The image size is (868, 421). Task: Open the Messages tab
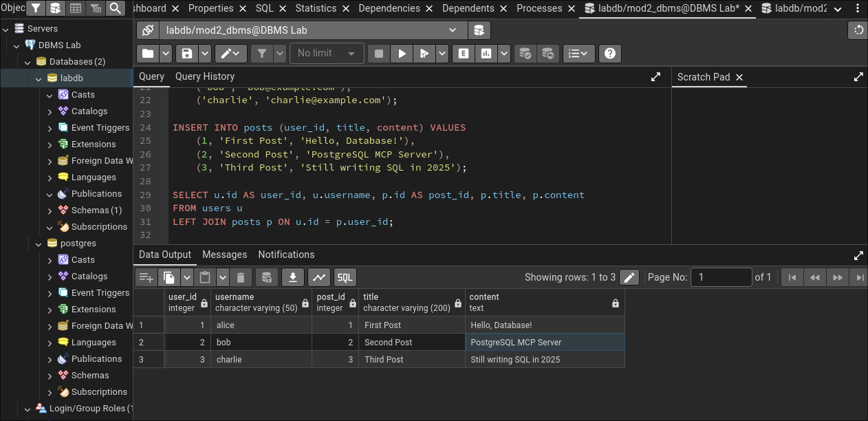[224, 255]
